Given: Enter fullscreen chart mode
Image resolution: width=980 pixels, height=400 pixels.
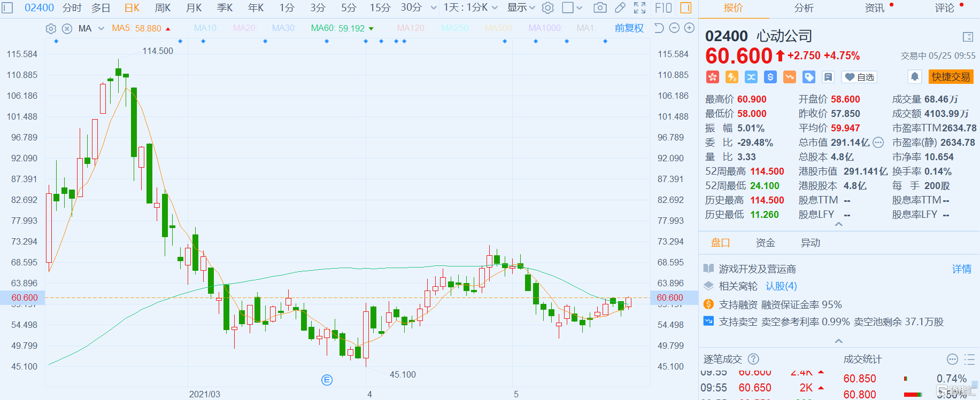Looking at the screenshot, I should [x=639, y=7].
